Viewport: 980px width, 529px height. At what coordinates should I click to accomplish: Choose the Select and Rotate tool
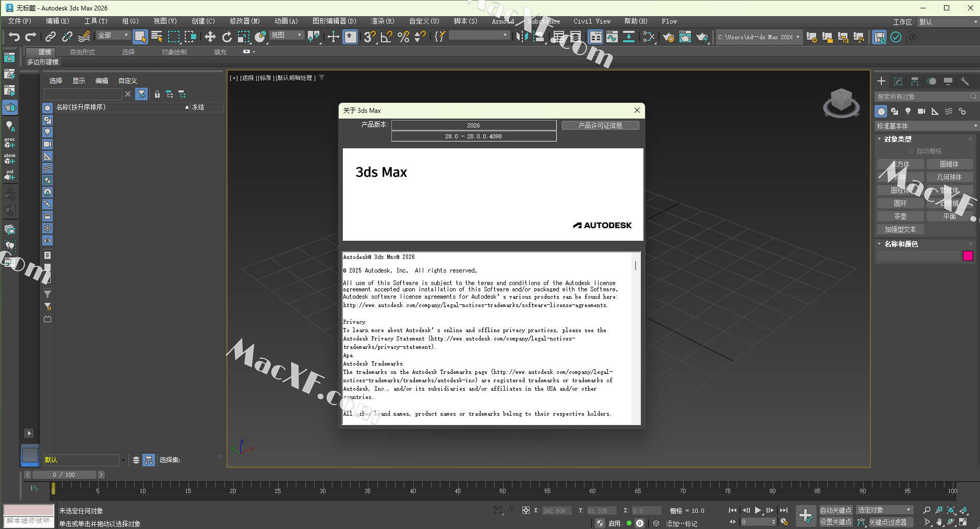pos(226,37)
